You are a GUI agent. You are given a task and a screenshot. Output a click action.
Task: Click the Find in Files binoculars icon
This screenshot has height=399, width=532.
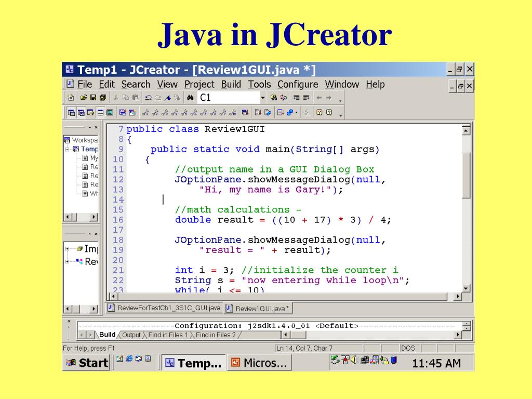coord(273,98)
